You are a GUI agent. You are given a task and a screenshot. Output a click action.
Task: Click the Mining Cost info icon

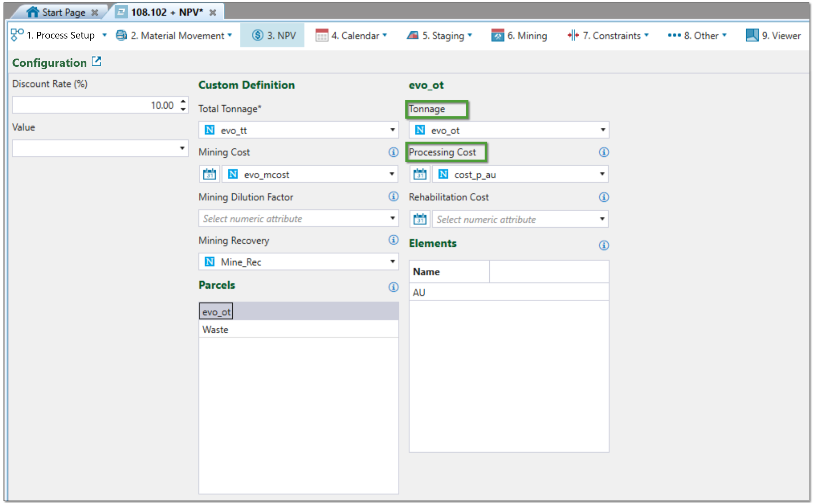click(393, 152)
